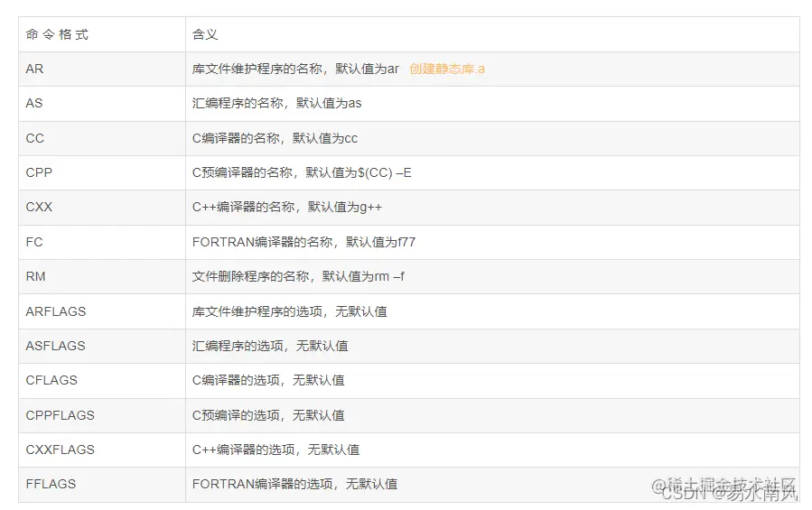Click '汇编程序的名称，默认值为as' text
This screenshot has height=510, width=812.
(276, 103)
